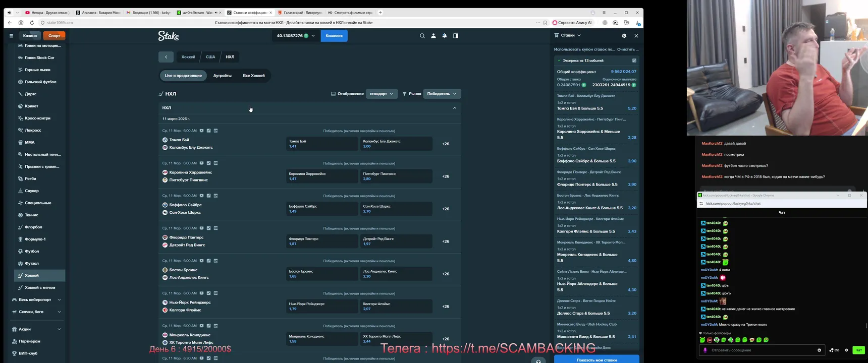Click the stake1069.com address bar
The image size is (868, 363).
coord(60,23)
